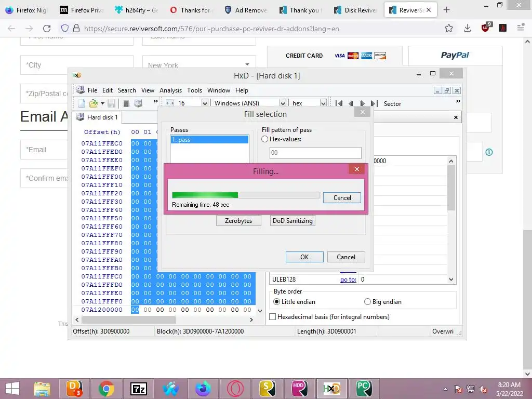The height and width of the screenshot is (399, 532).
Task: Select Little endian byte order
Action: (276, 302)
